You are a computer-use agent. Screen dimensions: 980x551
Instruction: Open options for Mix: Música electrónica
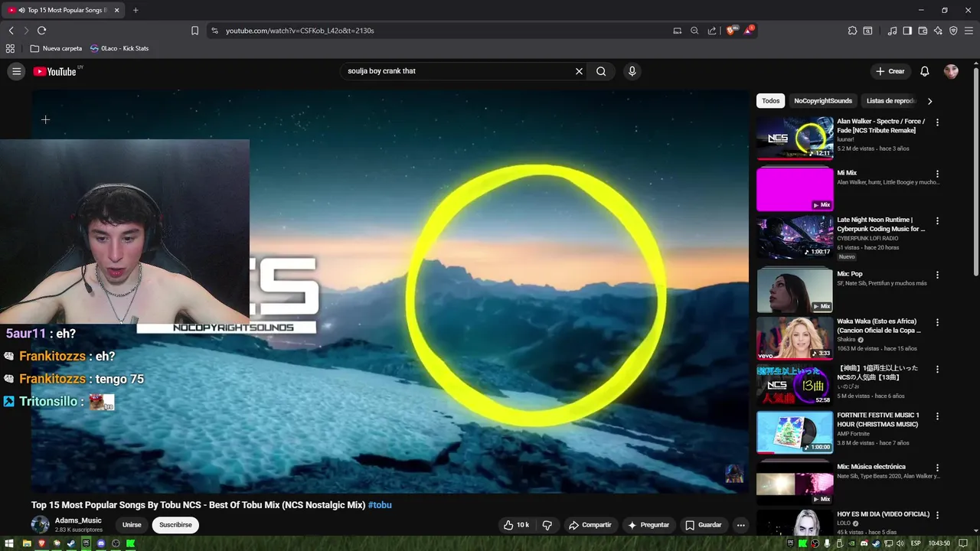(x=937, y=468)
